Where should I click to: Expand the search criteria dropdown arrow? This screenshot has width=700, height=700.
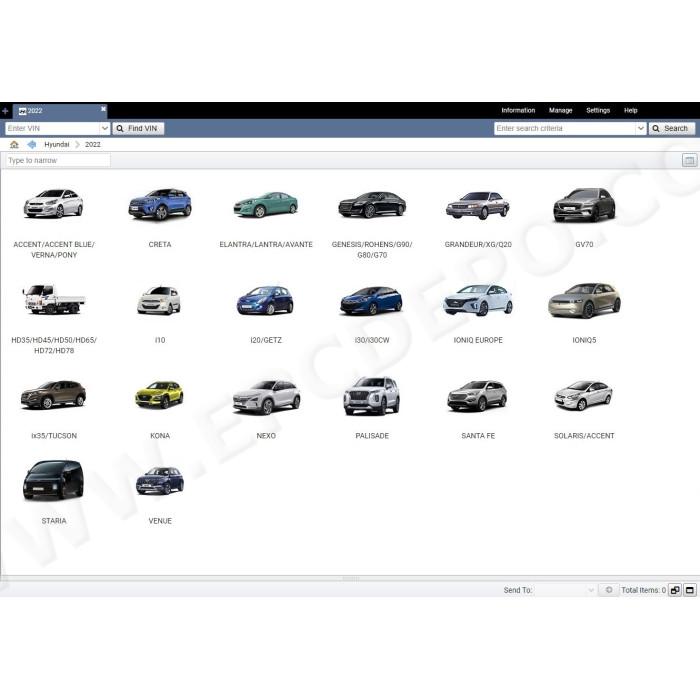(641, 129)
